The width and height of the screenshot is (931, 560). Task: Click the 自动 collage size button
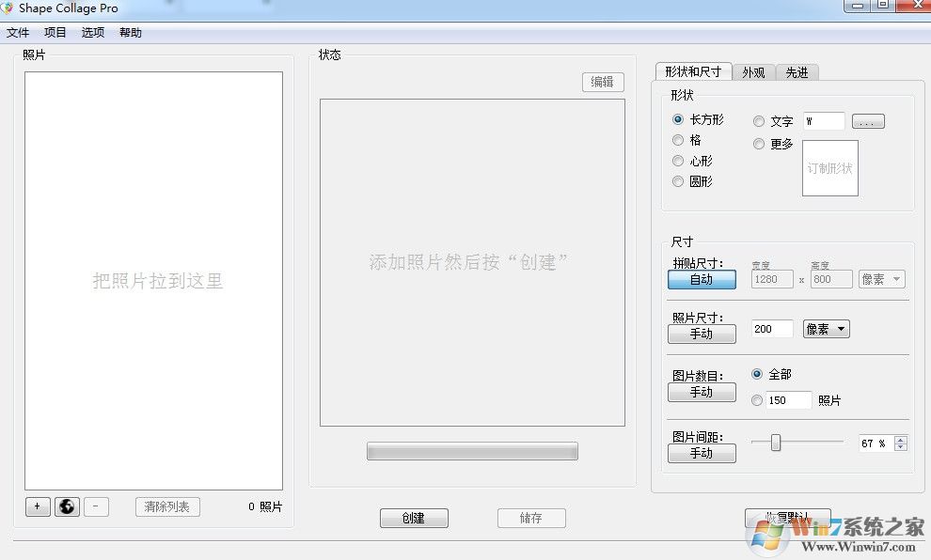702,279
